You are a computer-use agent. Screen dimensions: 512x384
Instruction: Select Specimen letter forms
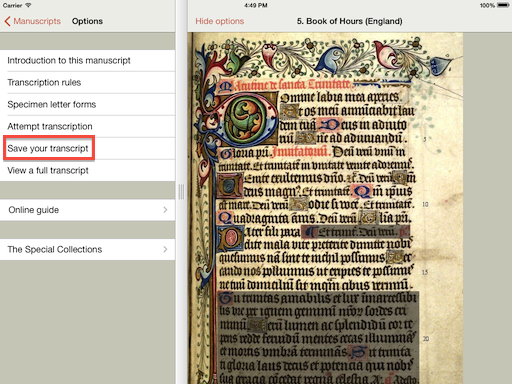(x=87, y=104)
